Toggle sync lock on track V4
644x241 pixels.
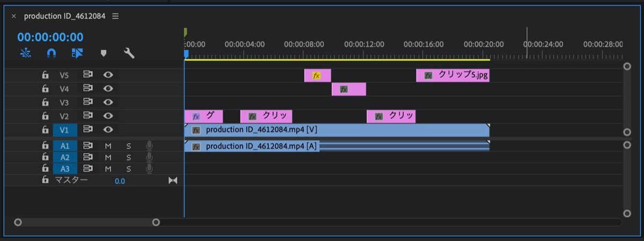89,89
